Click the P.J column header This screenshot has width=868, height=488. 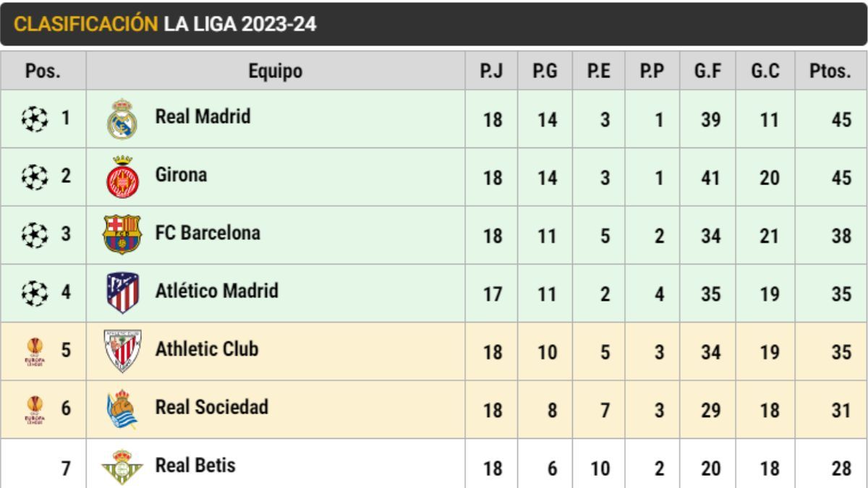click(x=491, y=71)
